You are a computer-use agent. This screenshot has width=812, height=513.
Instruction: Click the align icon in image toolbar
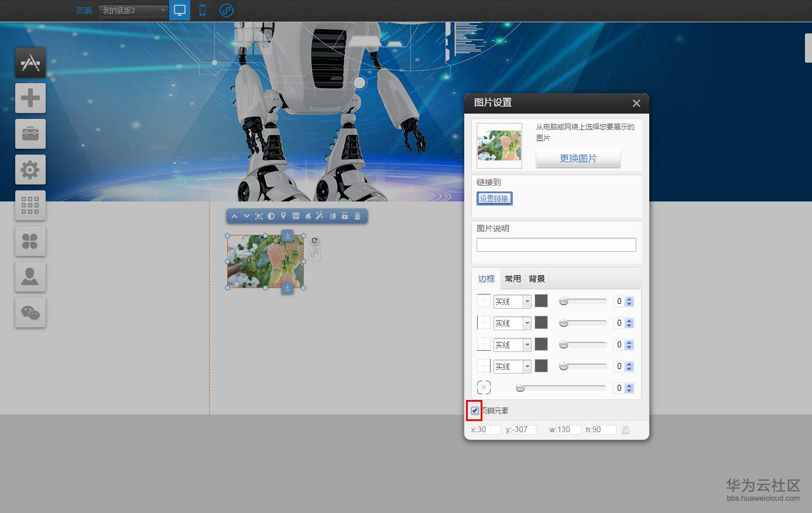(x=333, y=216)
